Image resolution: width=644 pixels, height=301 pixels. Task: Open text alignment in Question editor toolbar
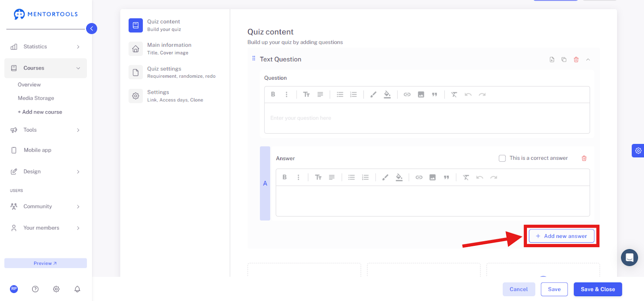coord(320,94)
